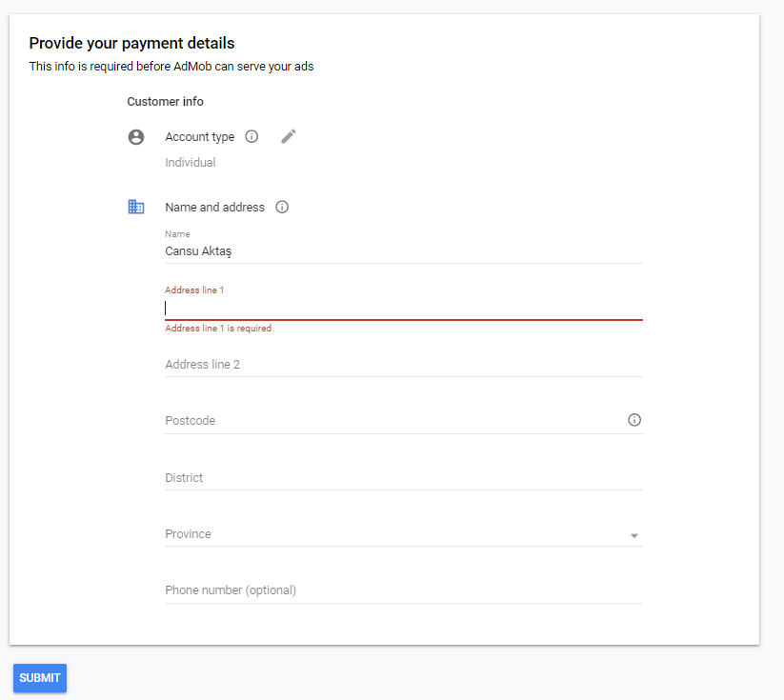Submit the payment details form

40,678
